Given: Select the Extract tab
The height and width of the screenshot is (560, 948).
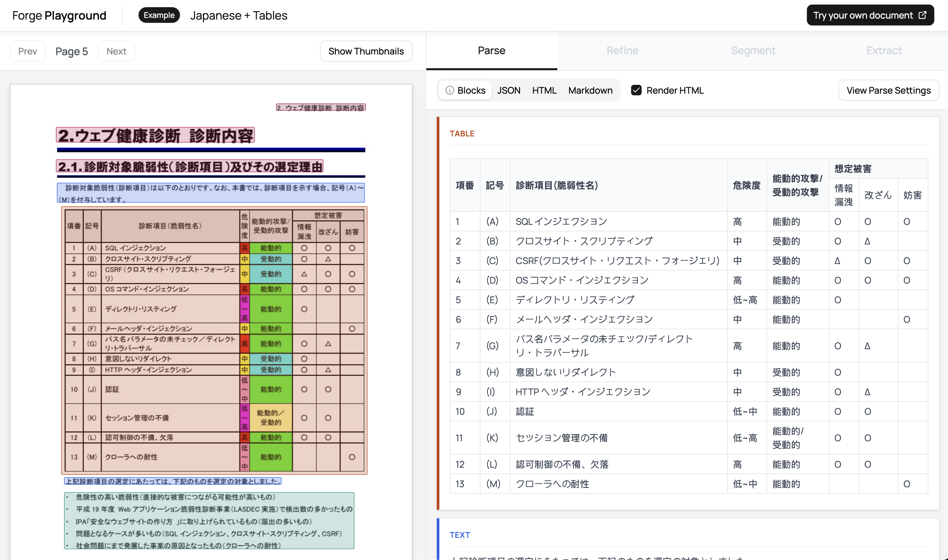Looking at the screenshot, I should point(884,51).
